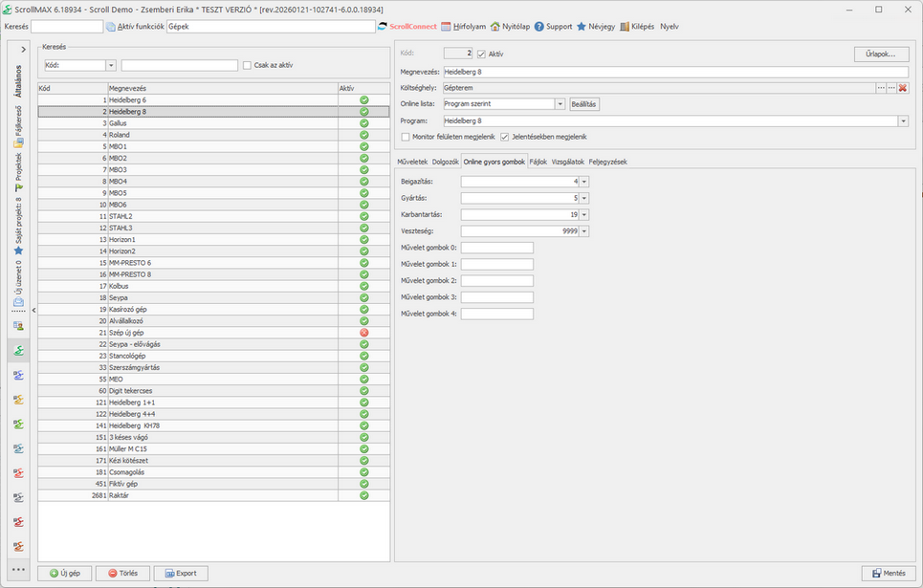This screenshot has width=923, height=588.
Task: Enable Monitor felületen megjelenik checkbox
Action: pos(405,137)
